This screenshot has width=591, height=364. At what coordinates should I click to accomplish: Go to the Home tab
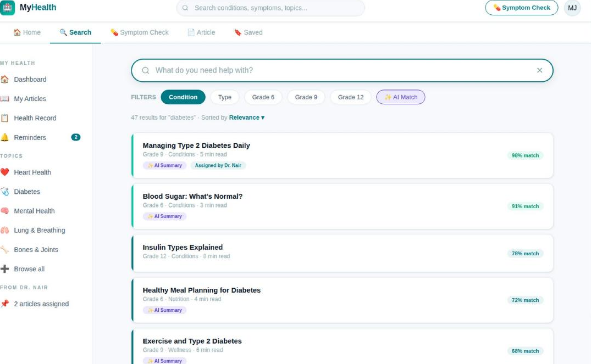27,32
